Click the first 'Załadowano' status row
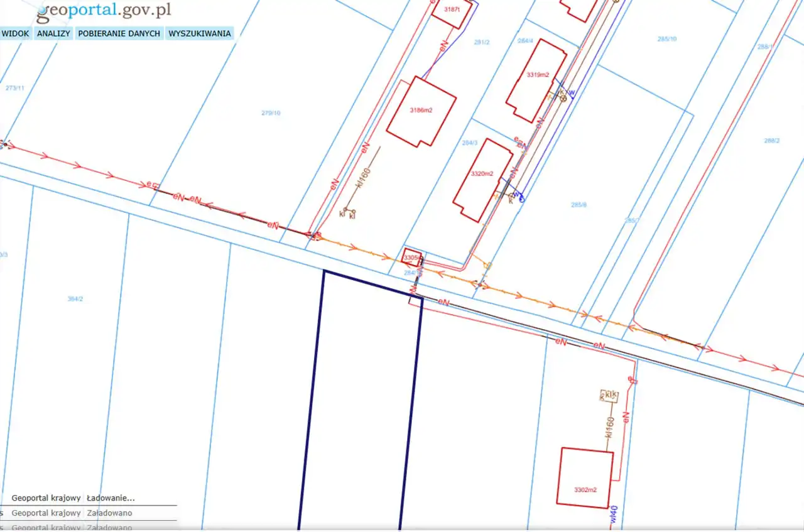 109,513
